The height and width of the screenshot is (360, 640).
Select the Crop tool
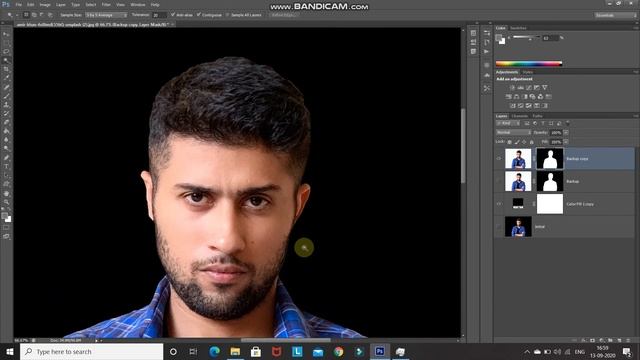[6, 69]
